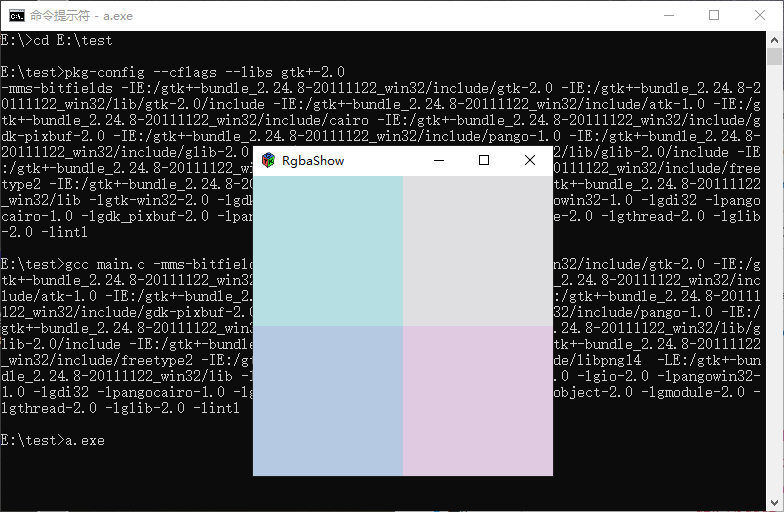
Task: Click the scrollbar down arrow in console
Action: tap(775, 503)
